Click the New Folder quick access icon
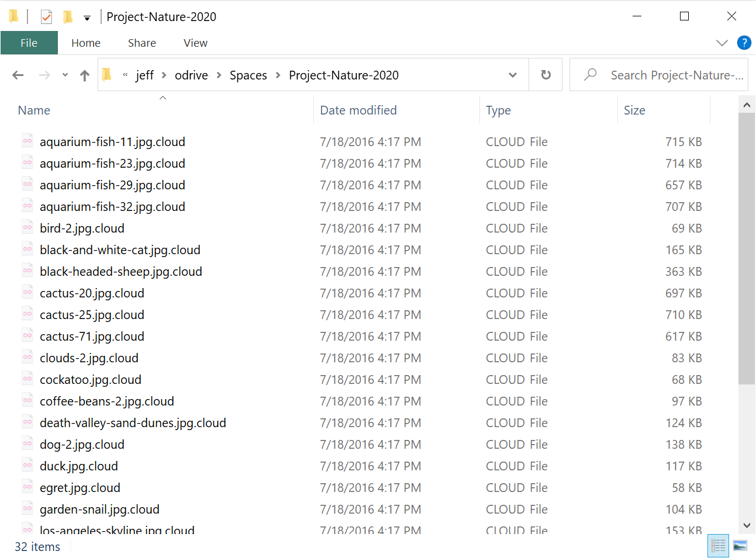 coord(68,17)
